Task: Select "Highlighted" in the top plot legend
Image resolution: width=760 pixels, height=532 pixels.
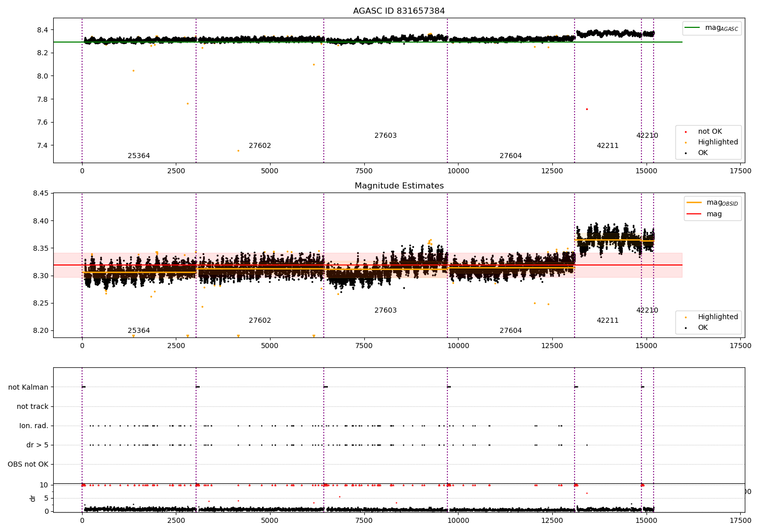Action: [711, 142]
